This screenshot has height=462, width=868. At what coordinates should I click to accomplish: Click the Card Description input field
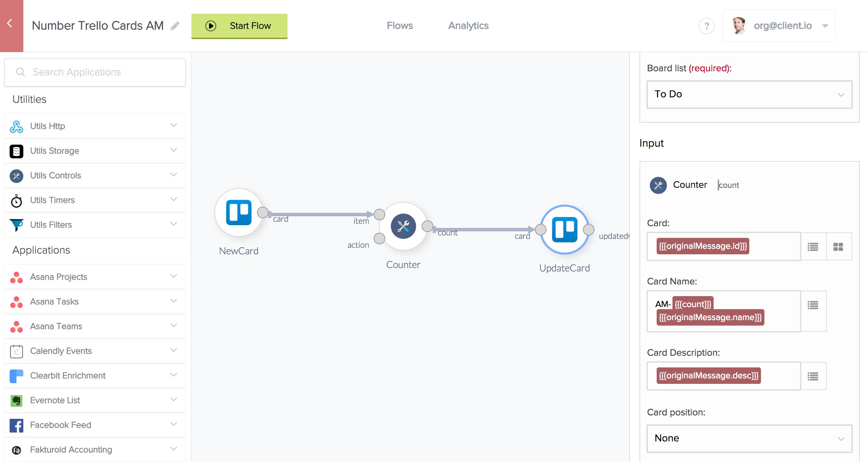pyautogui.click(x=724, y=376)
